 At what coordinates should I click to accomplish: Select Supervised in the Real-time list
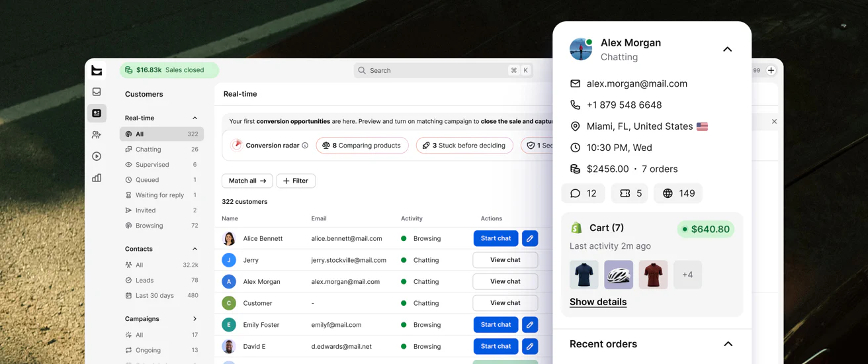[161, 165]
